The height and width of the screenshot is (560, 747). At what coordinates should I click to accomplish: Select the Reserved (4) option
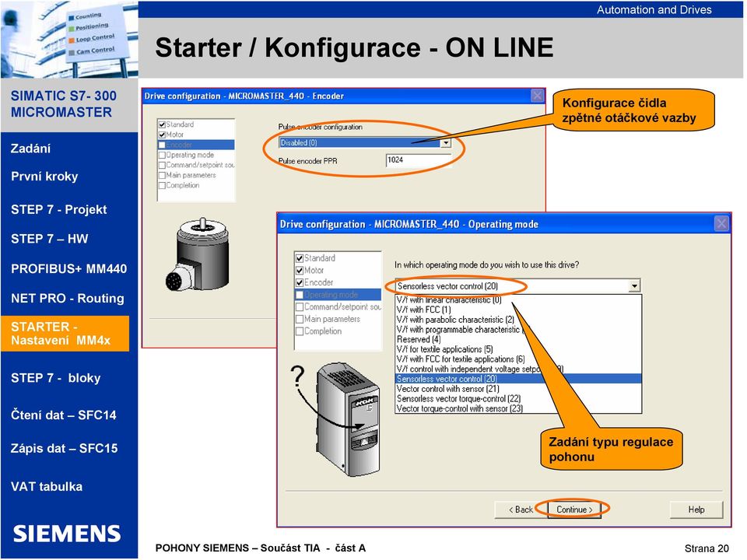point(518,340)
